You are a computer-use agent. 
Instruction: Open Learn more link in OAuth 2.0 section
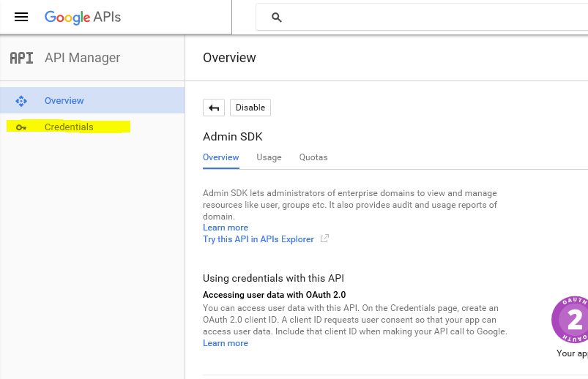[226, 343]
